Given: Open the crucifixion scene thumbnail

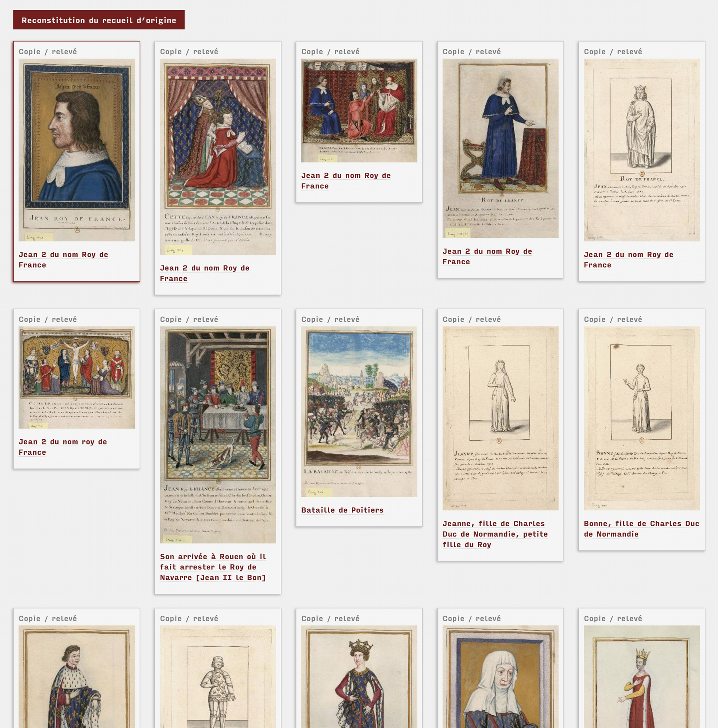Looking at the screenshot, I should pyautogui.click(x=77, y=377).
